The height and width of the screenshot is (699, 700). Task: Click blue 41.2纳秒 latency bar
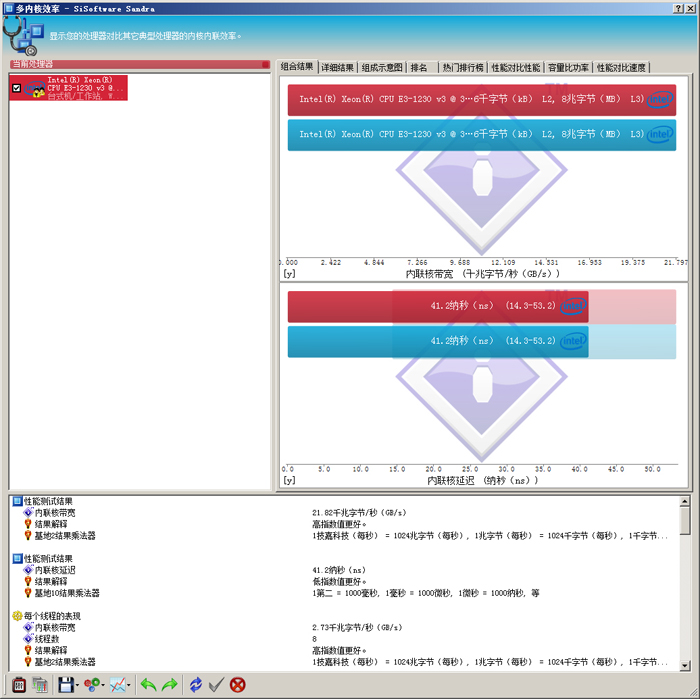pos(438,341)
